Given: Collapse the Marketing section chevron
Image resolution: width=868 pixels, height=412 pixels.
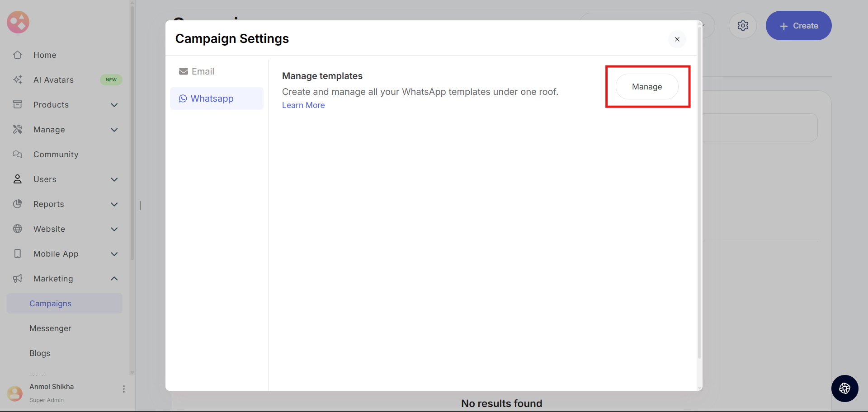Looking at the screenshot, I should 114,278.
